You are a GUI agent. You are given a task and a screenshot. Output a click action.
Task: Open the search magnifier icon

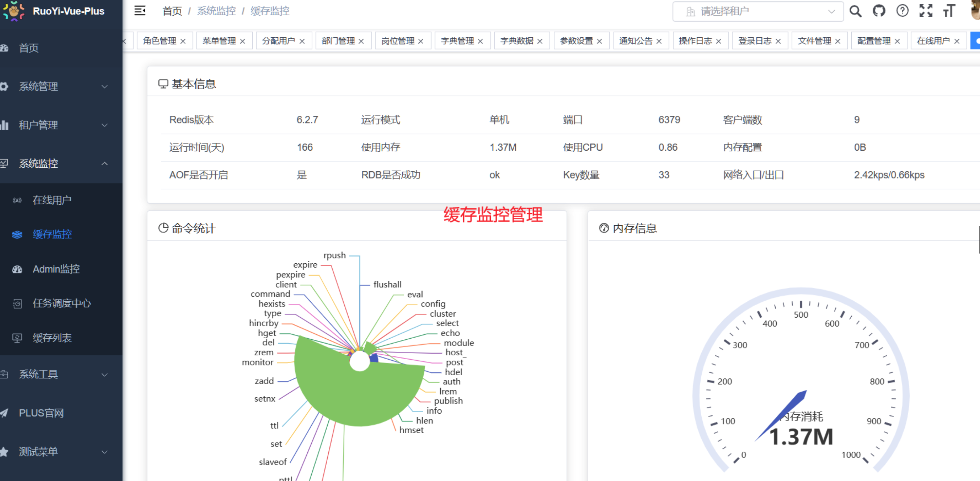click(855, 11)
